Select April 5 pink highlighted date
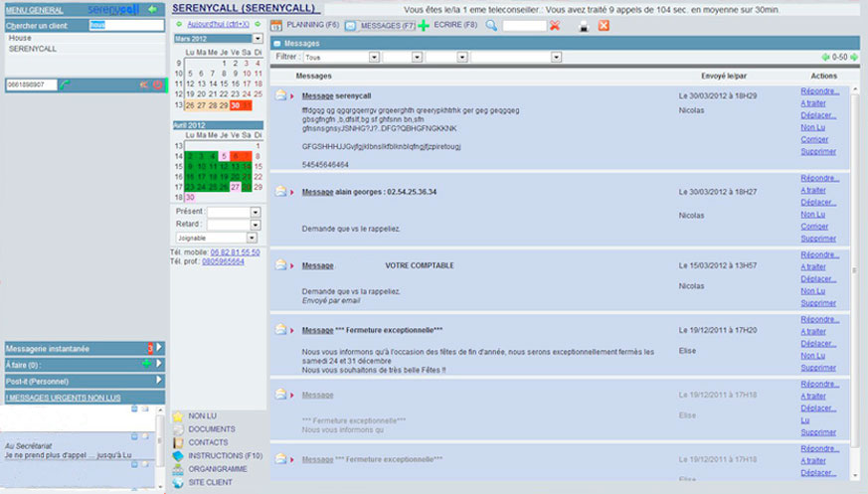Viewport: 868px width, 494px height. coord(224,156)
